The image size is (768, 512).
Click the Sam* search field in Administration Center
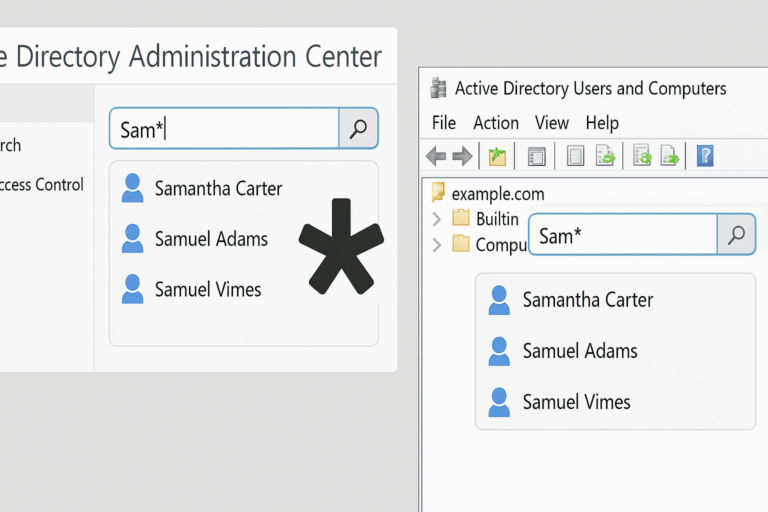point(224,128)
